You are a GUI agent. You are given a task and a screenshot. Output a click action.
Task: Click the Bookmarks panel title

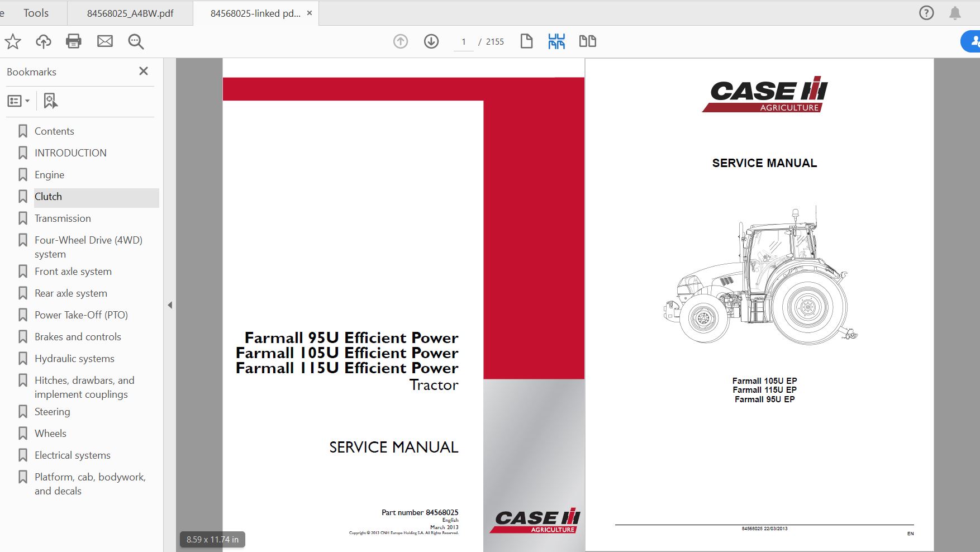click(31, 72)
